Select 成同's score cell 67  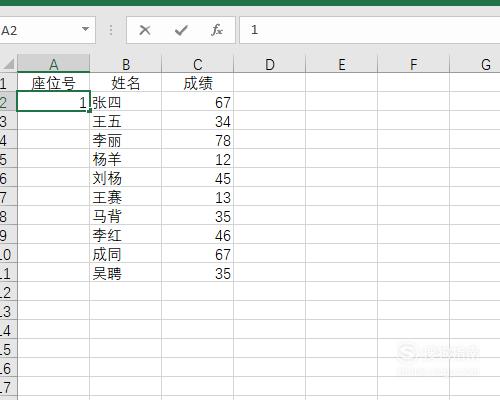(x=198, y=253)
